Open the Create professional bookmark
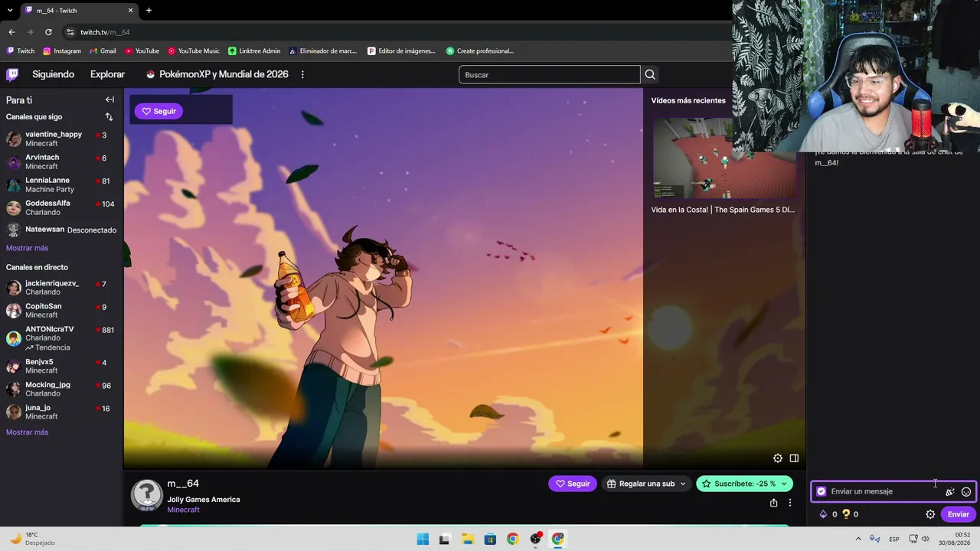Viewport: 980px width, 551px height. [480, 51]
